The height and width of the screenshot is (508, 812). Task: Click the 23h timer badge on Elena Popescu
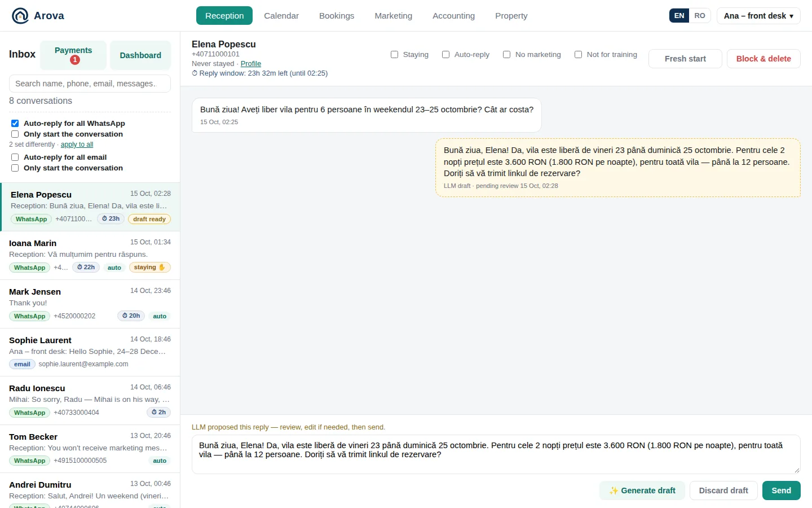111,218
